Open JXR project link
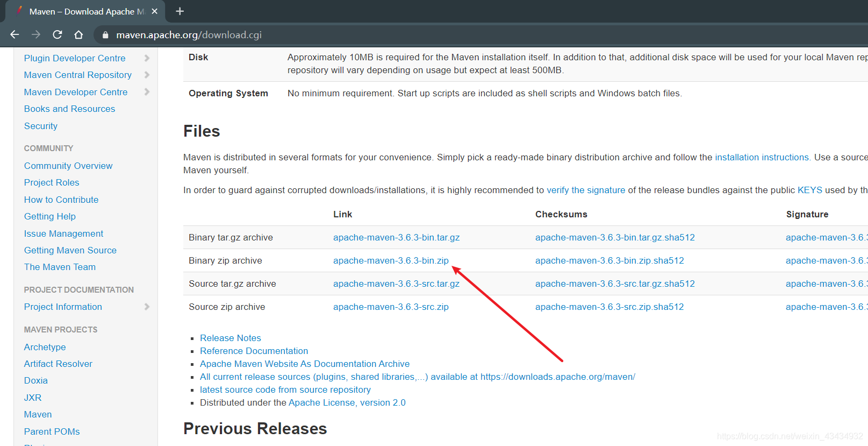 click(x=33, y=398)
